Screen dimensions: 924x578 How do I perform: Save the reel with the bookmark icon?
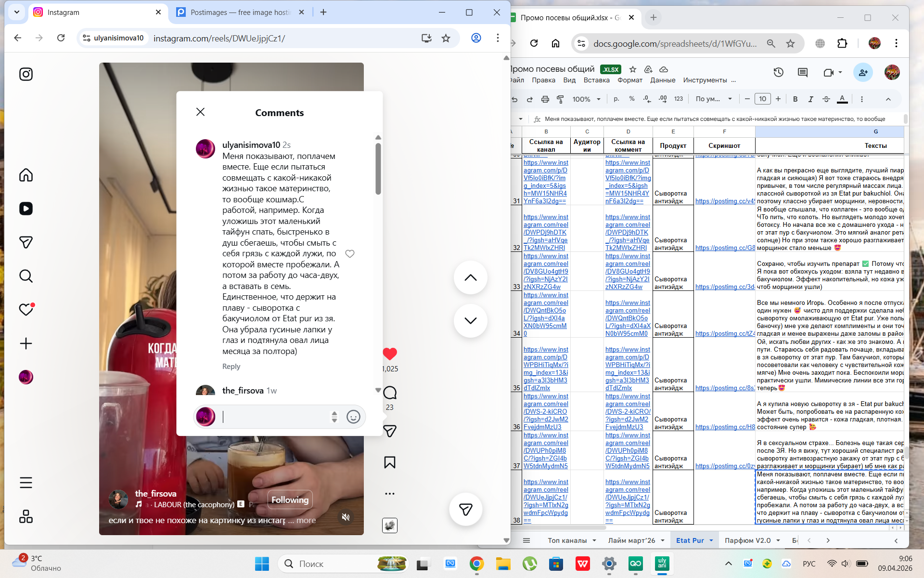[389, 462]
